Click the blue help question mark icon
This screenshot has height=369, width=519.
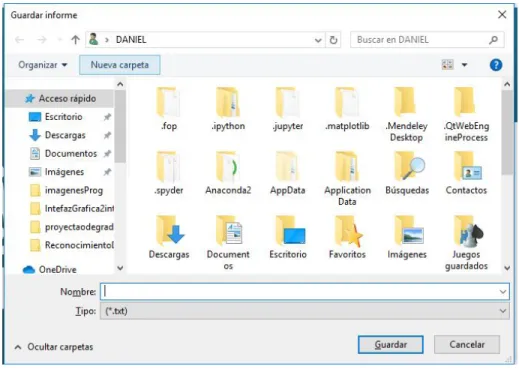pyautogui.click(x=496, y=65)
